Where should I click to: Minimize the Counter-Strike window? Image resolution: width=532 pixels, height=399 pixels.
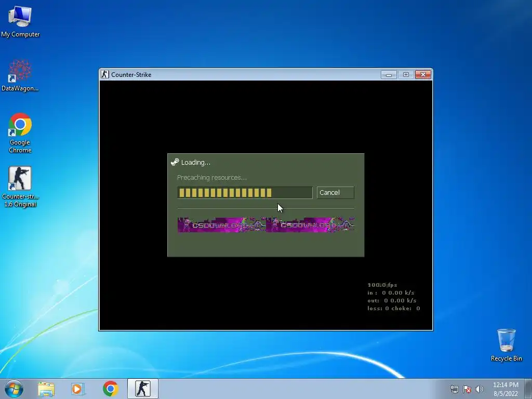click(x=389, y=75)
